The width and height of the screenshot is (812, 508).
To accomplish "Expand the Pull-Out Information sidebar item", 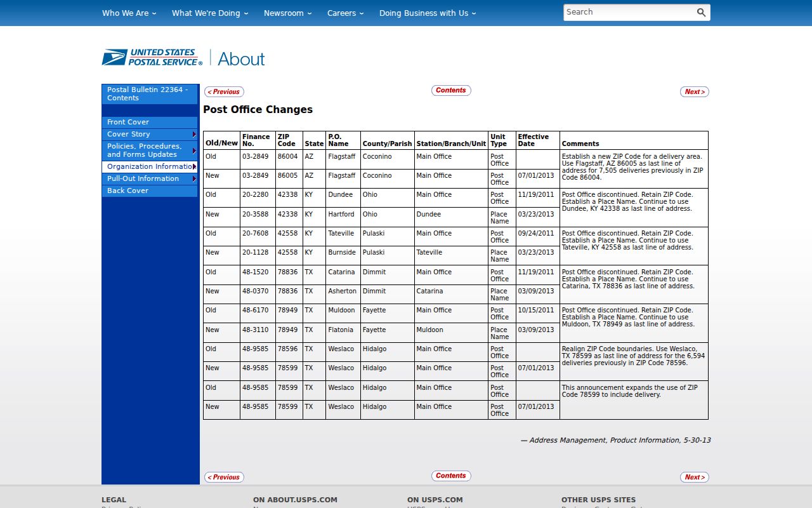I will tap(150, 178).
